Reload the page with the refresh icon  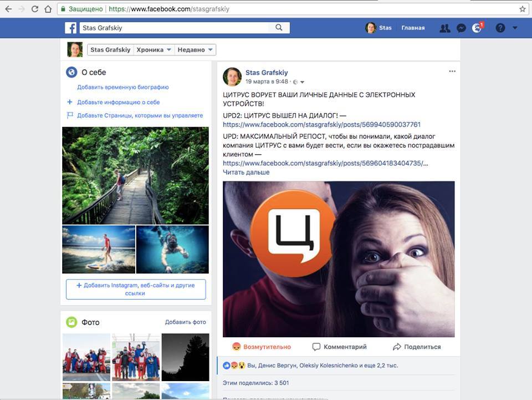pos(34,9)
